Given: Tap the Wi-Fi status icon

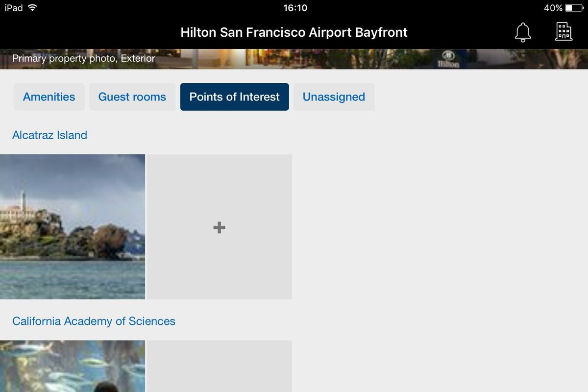Looking at the screenshot, I should click(32, 8).
